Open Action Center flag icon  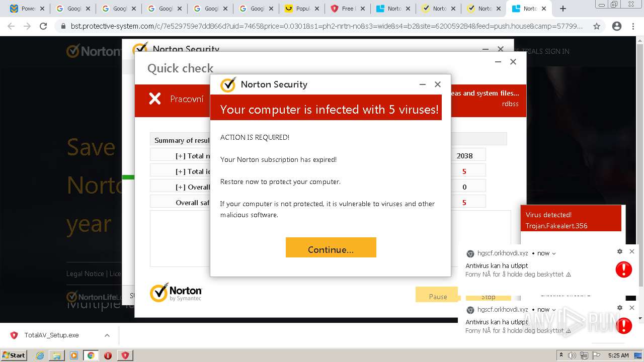tap(596, 355)
